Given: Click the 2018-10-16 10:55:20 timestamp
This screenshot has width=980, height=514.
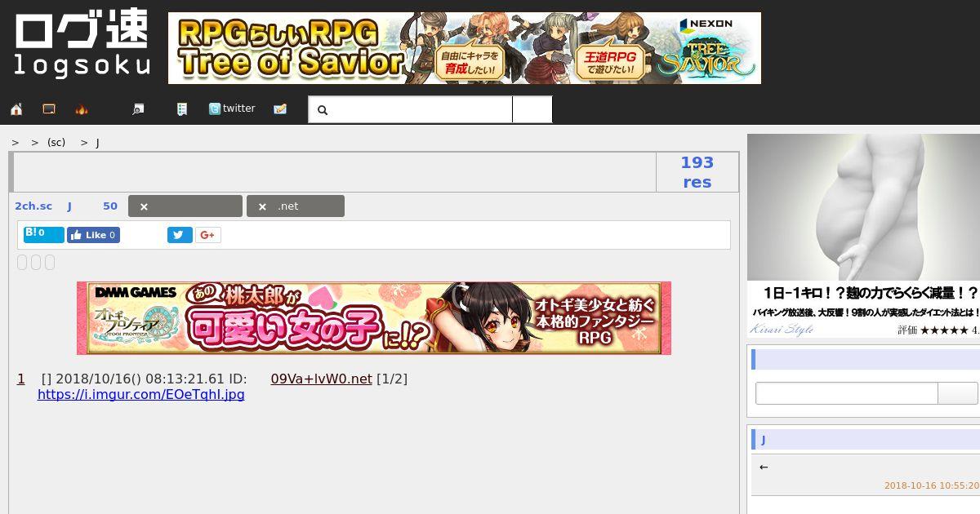Looking at the screenshot, I should click(932, 485).
